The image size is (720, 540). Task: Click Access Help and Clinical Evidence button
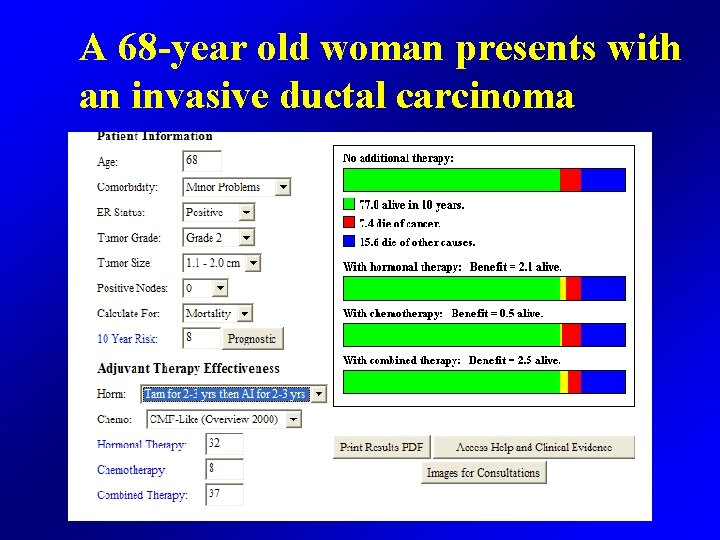[534, 447]
